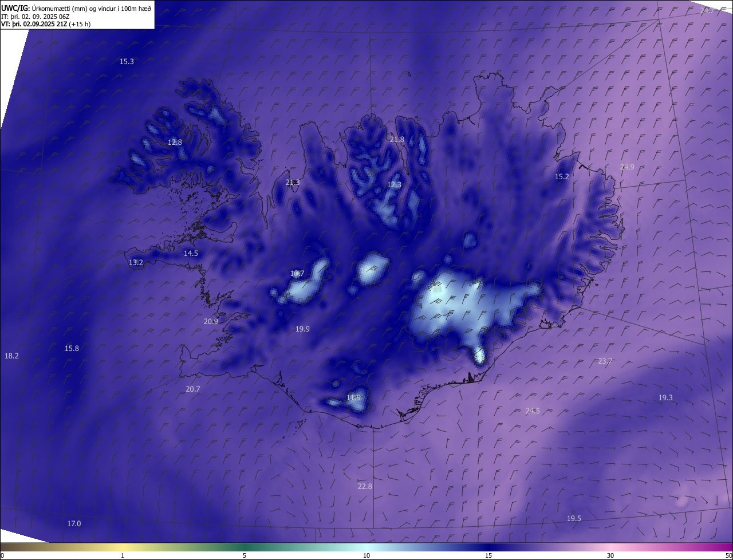This screenshot has width=733, height=560.
Task: Click the precipitation colour scale bar
Action: (366, 547)
